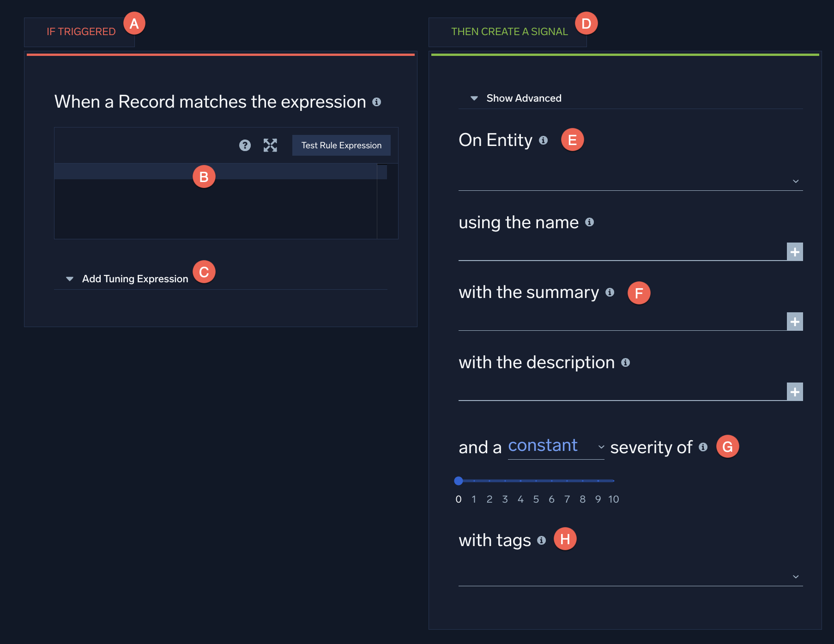Click info icon beside severity of
Viewport: 834px width, 644px height.
pos(703,447)
